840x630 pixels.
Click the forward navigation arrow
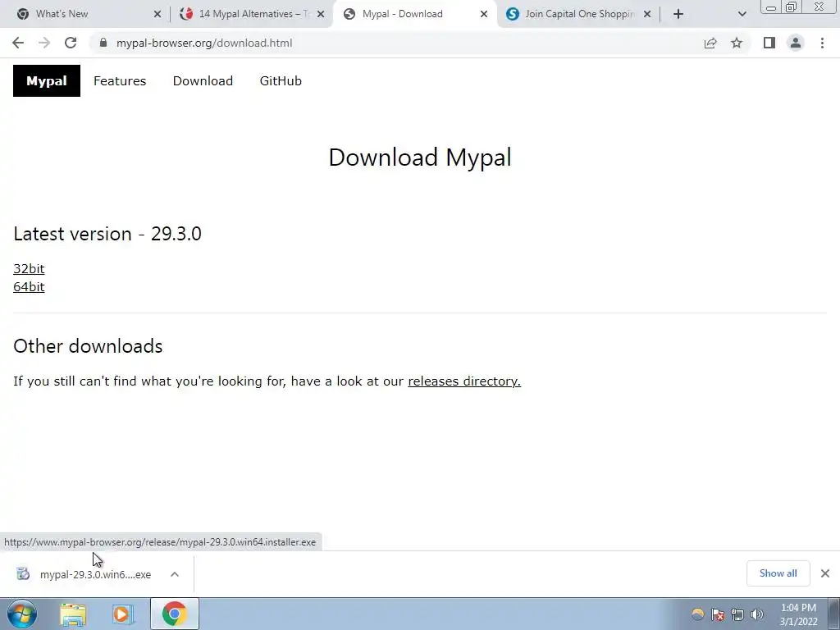coord(44,43)
